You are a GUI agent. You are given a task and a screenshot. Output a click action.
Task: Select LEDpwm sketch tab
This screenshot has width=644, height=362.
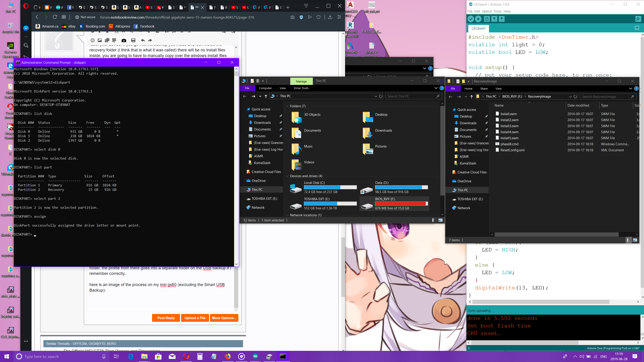click(x=479, y=28)
